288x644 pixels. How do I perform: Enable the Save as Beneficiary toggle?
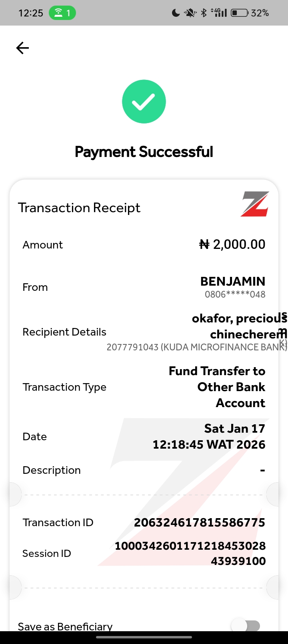[x=246, y=626]
